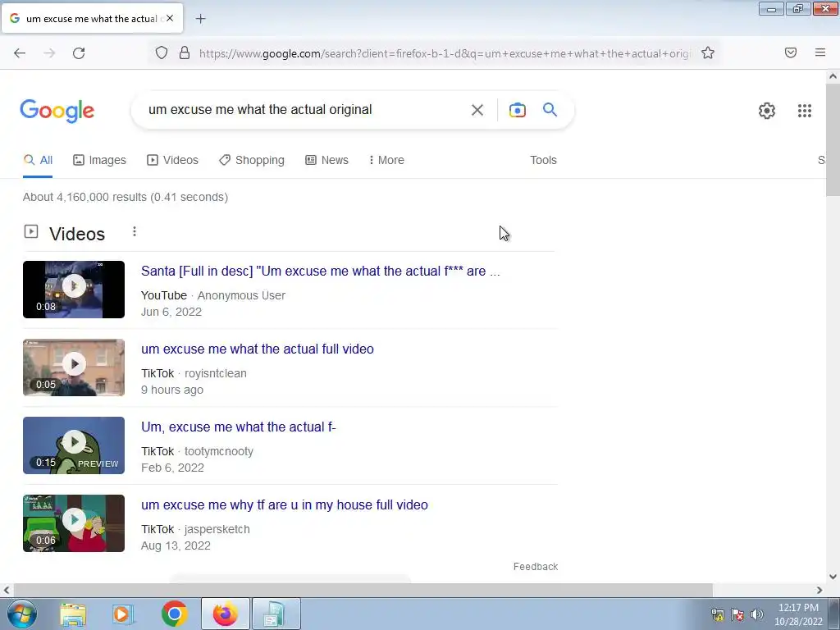Screen dimensions: 840x630
Task: Open the Google apps grid
Action: tap(804, 111)
